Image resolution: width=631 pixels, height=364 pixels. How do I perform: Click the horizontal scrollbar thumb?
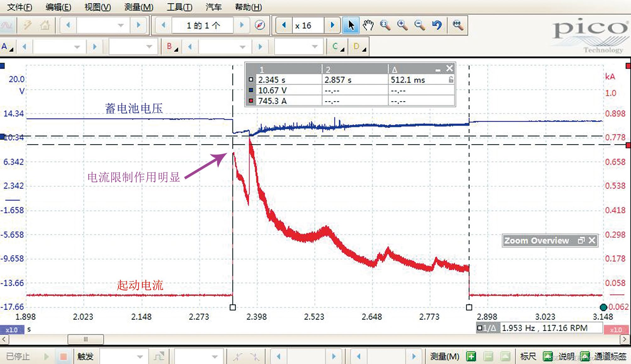tap(85, 339)
